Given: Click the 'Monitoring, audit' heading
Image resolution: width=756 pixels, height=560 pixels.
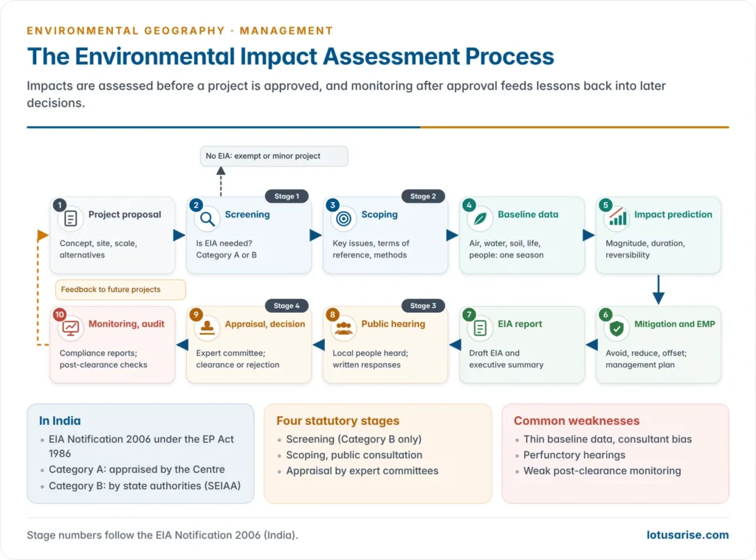Looking at the screenshot, I should pos(126,324).
